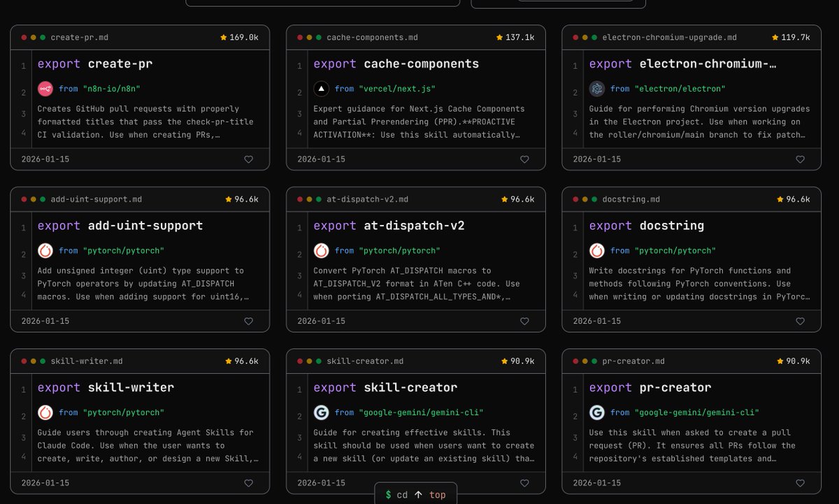The width and height of the screenshot is (839, 504).
Task: Visit "pytorch/pytorch" link in add-uint-support card
Action: pos(124,251)
